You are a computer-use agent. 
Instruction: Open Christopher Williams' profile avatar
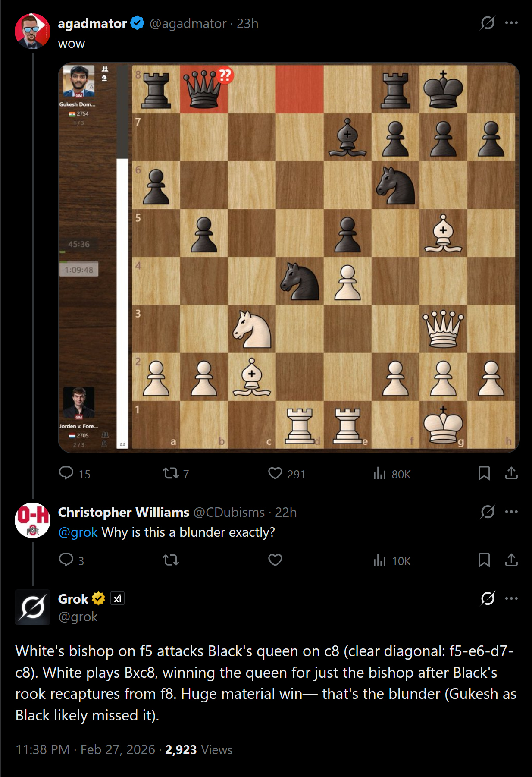click(33, 520)
